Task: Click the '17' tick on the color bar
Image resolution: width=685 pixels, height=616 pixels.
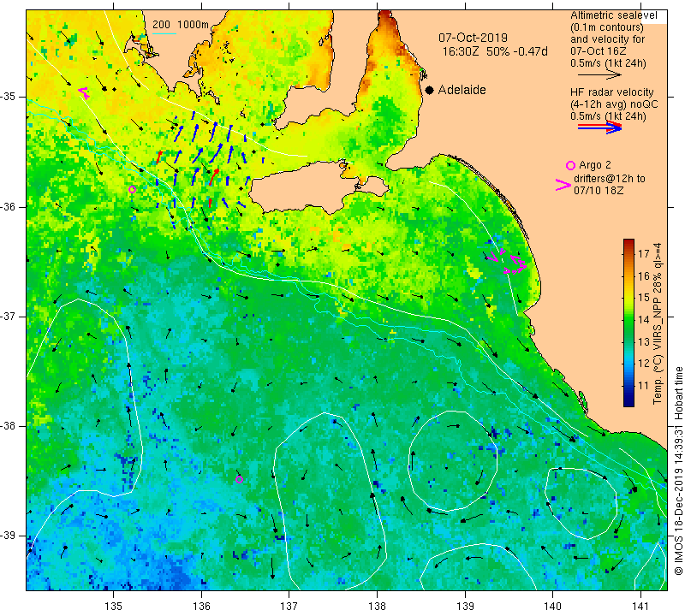Action: pos(644,253)
